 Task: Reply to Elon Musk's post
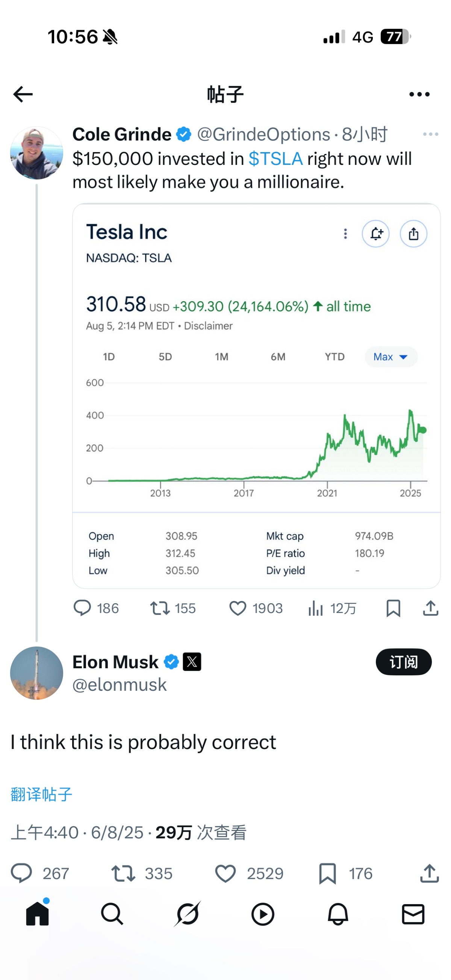coord(21,873)
